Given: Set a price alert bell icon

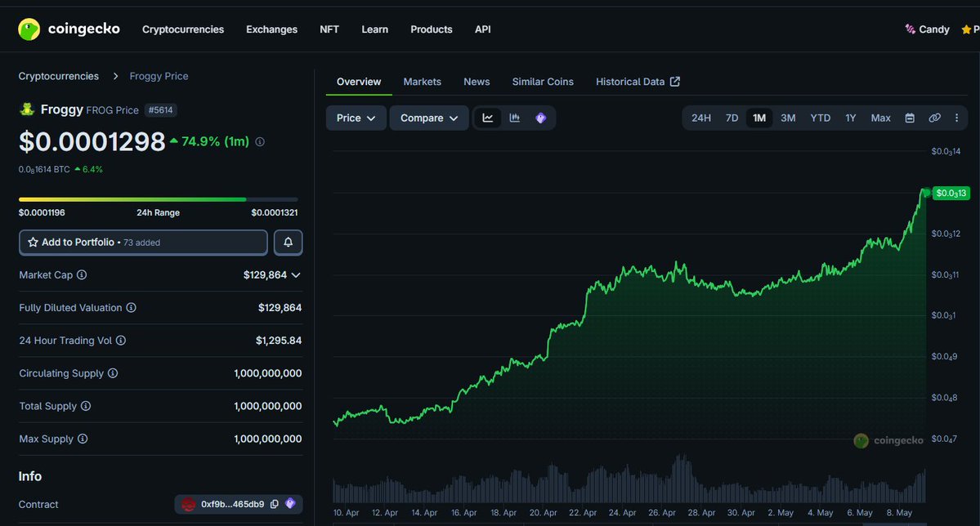Looking at the screenshot, I should [x=289, y=243].
